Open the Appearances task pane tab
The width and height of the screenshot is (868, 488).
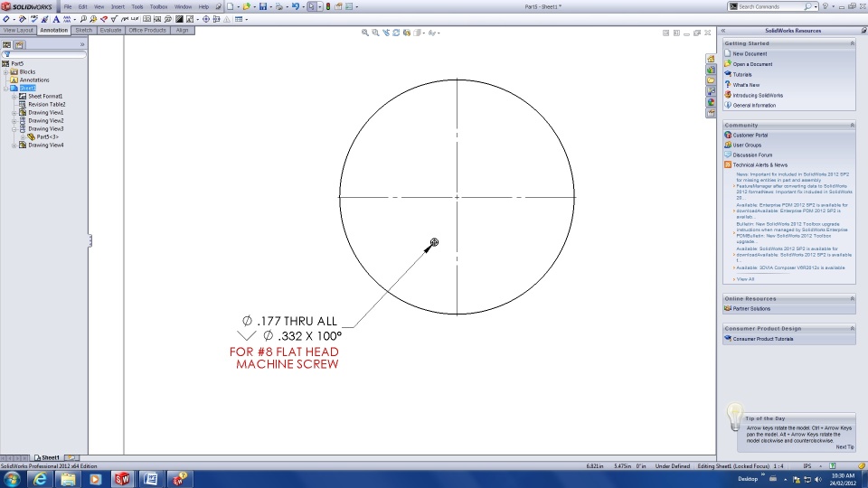tap(711, 102)
